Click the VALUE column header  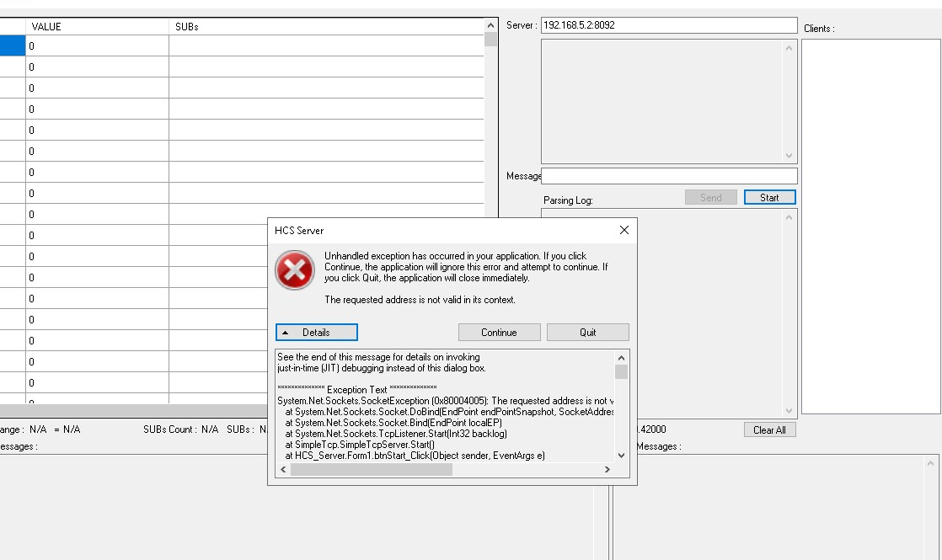coord(97,26)
